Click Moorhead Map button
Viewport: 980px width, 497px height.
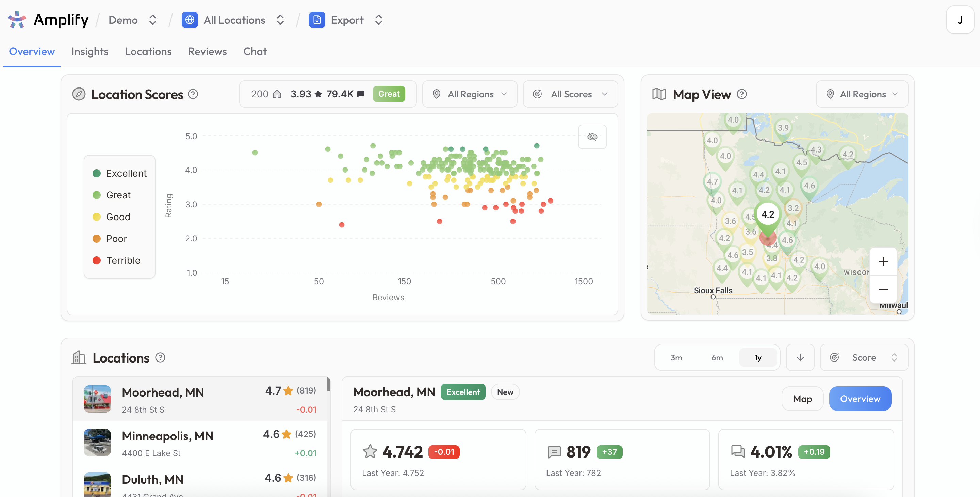(802, 399)
